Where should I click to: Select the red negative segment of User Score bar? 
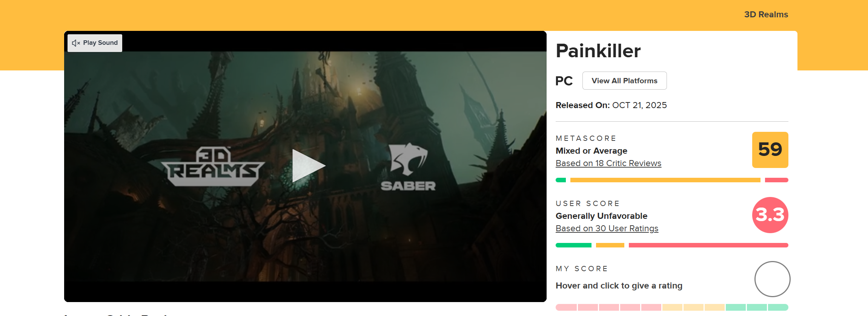pos(708,245)
